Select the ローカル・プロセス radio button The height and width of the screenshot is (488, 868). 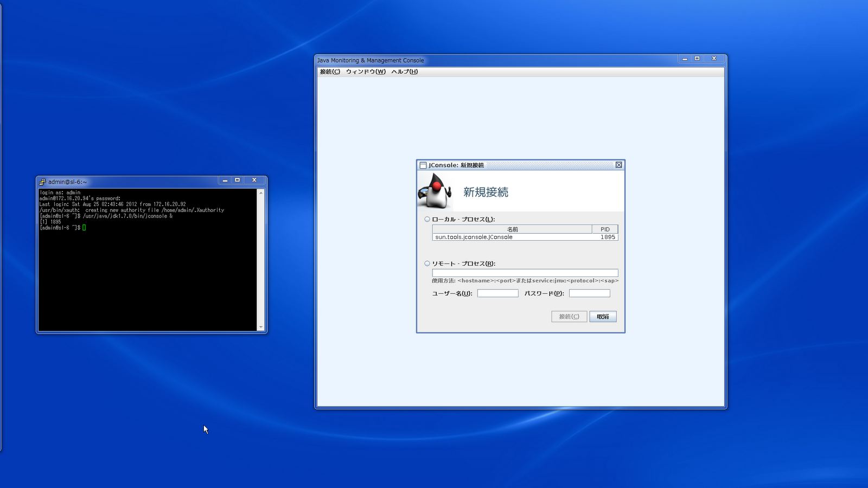point(427,219)
